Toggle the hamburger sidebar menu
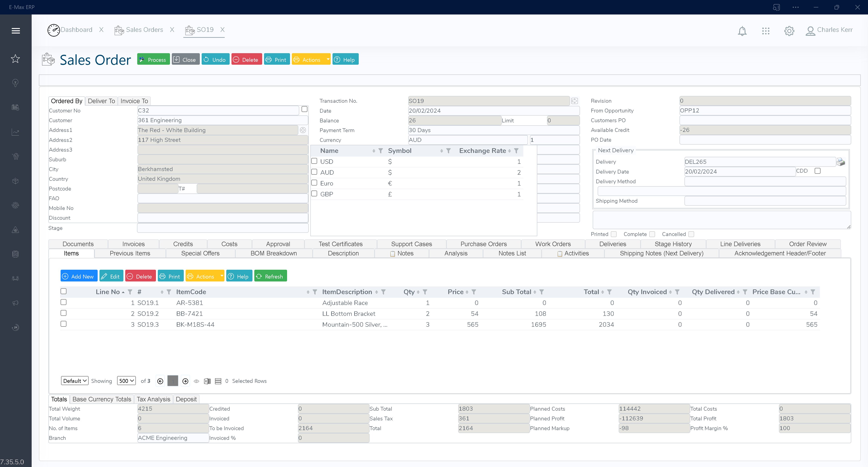 point(16,31)
